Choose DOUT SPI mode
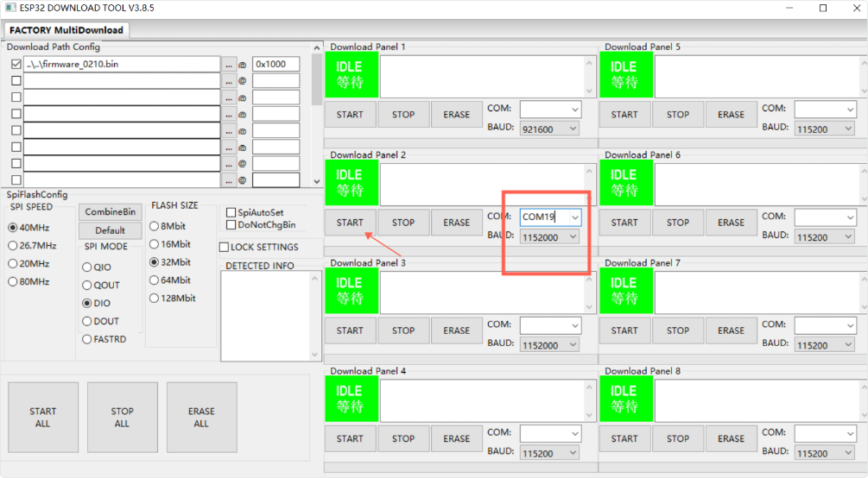 click(87, 322)
